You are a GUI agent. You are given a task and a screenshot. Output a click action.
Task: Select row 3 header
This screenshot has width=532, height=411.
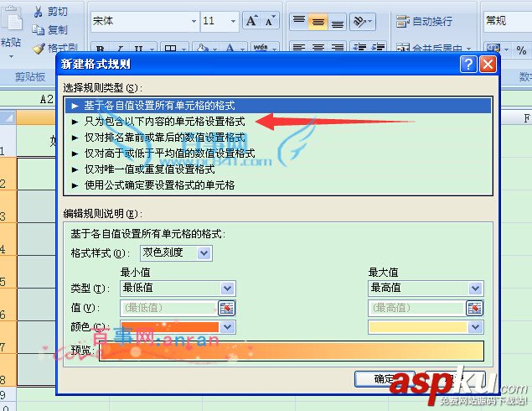pyautogui.click(x=8, y=206)
